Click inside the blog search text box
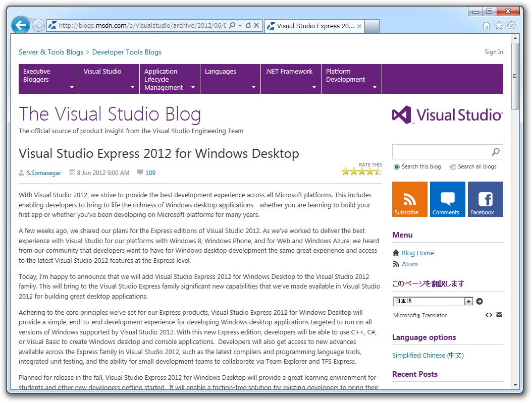Image resolution: width=532 pixels, height=403 pixels. (439, 152)
